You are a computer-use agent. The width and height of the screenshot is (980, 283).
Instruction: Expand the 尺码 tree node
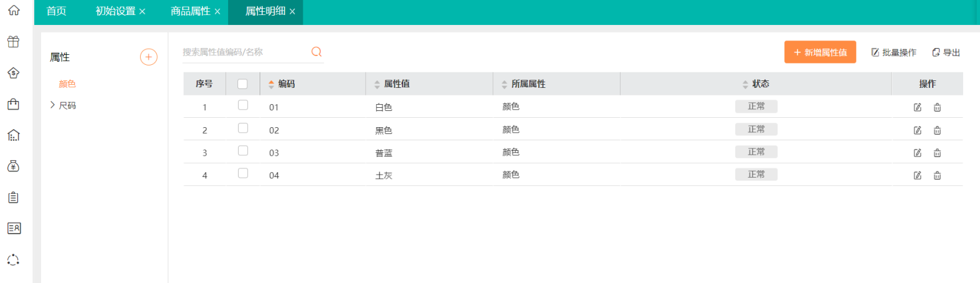click(53, 105)
